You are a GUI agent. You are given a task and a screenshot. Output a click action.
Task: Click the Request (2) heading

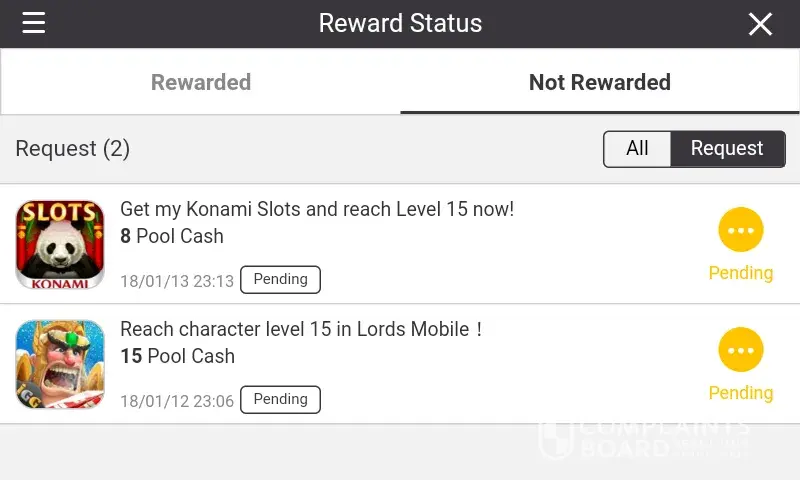coord(73,149)
